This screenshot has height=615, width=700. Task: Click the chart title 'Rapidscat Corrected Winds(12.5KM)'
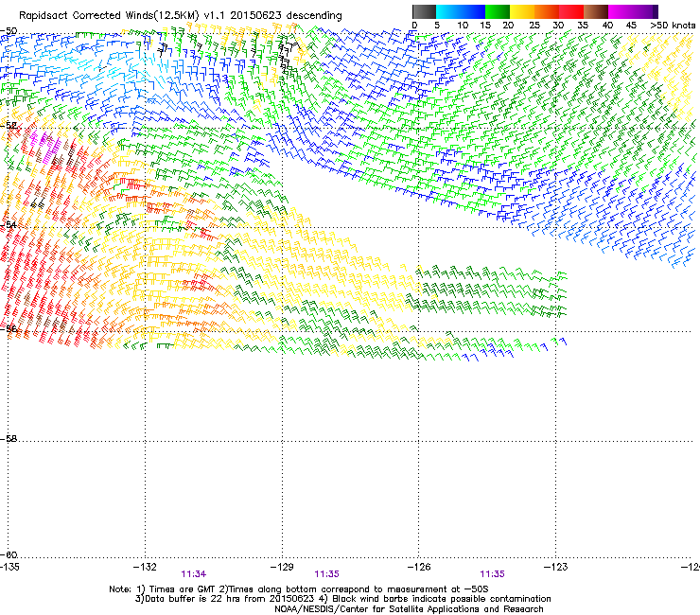click(x=109, y=16)
